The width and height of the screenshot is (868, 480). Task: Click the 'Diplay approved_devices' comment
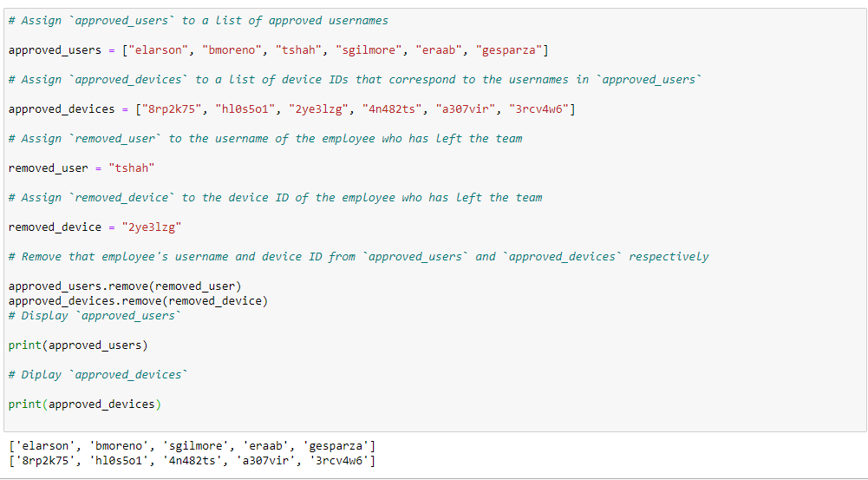(x=98, y=375)
